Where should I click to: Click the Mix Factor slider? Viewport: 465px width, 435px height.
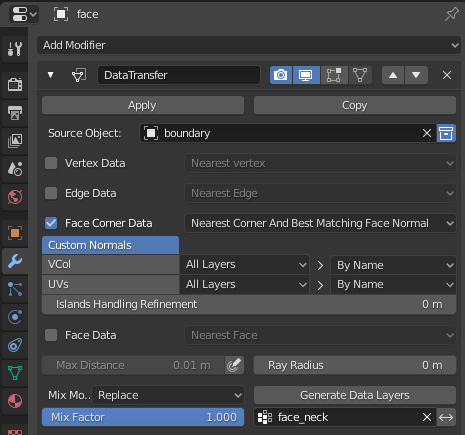pos(143,417)
